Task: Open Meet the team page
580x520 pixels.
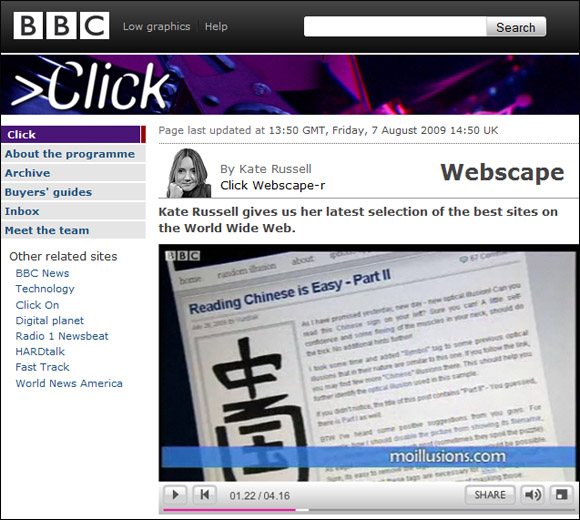Action: (x=73, y=230)
